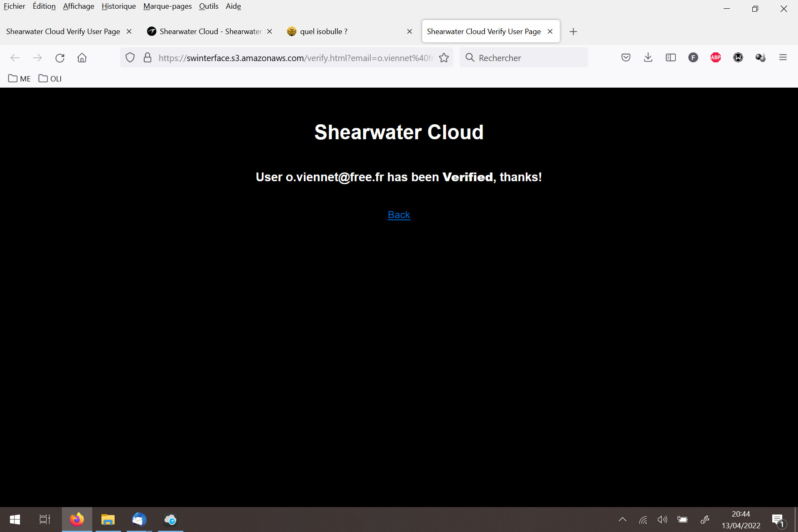Open the pen workspace tray icon
Screen dimensions: 798x532
[705, 520]
